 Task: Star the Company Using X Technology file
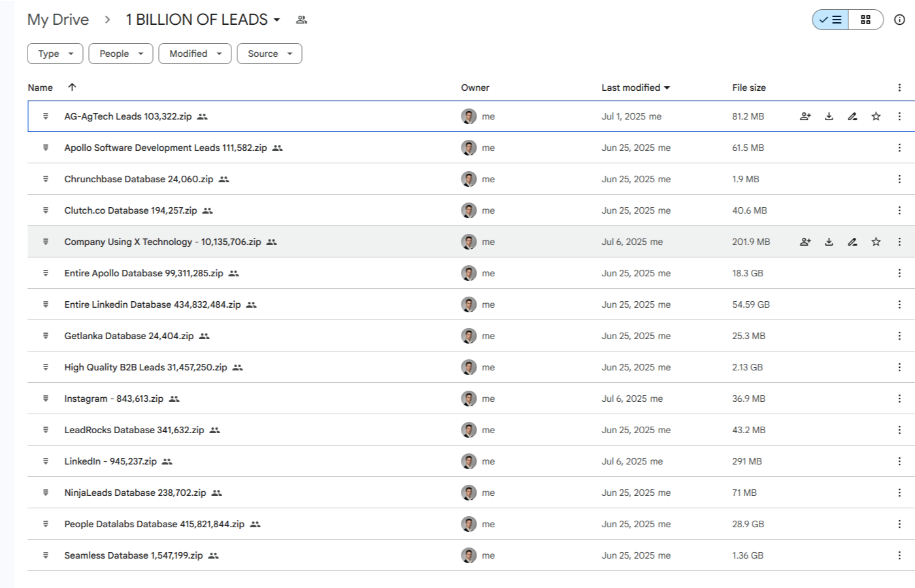(x=876, y=242)
